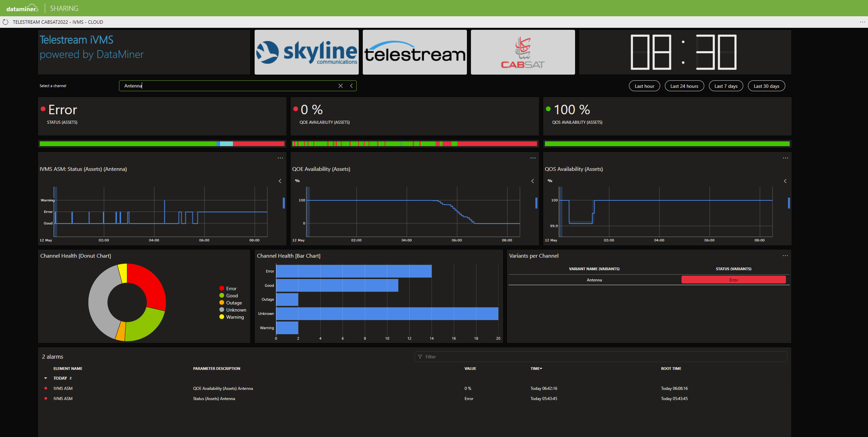This screenshot has width=868, height=437.
Task: Click the 100 % QOS AVAILABILITY tile
Action: pos(667,116)
